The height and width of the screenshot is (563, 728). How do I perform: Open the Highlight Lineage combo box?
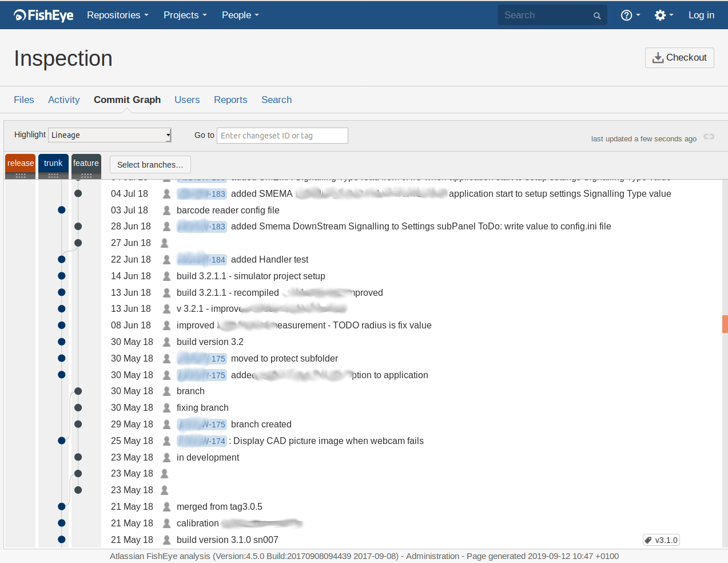[x=110, y=135]
